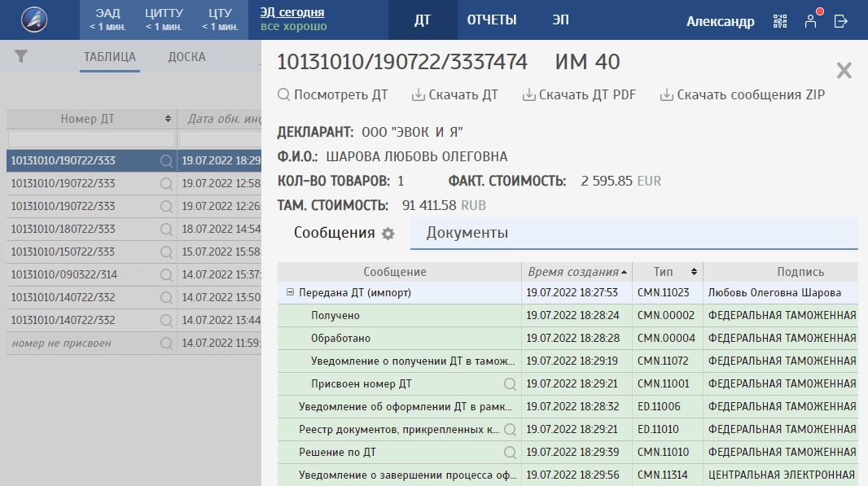Sort messages by Тип column
The height and width of the screenshot is (486, 868).
[x=675, y=272]
